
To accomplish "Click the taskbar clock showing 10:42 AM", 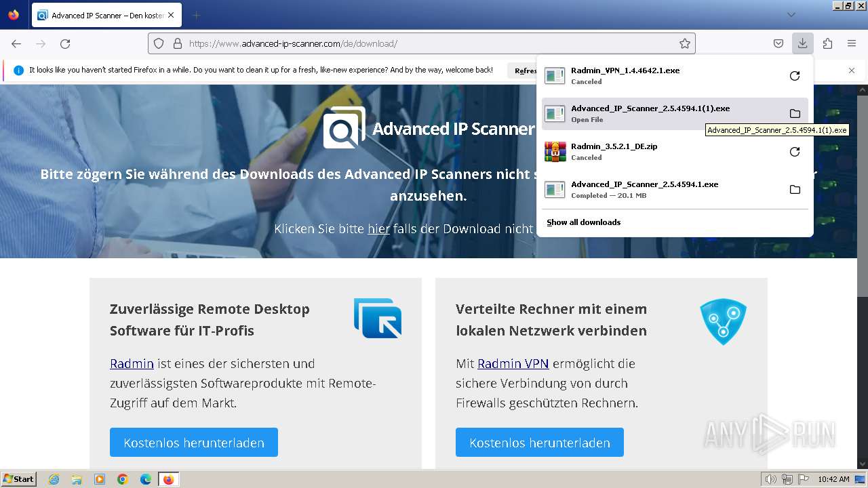I will (833, 479).
